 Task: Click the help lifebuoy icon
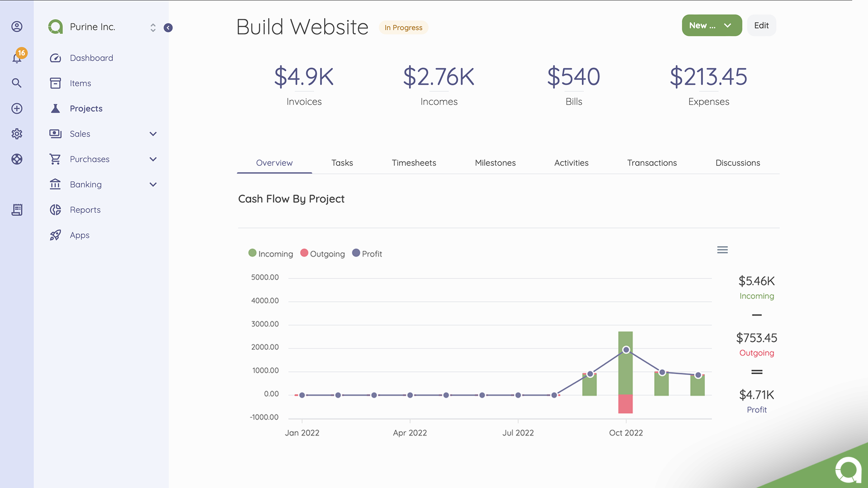tap(17, 159)
